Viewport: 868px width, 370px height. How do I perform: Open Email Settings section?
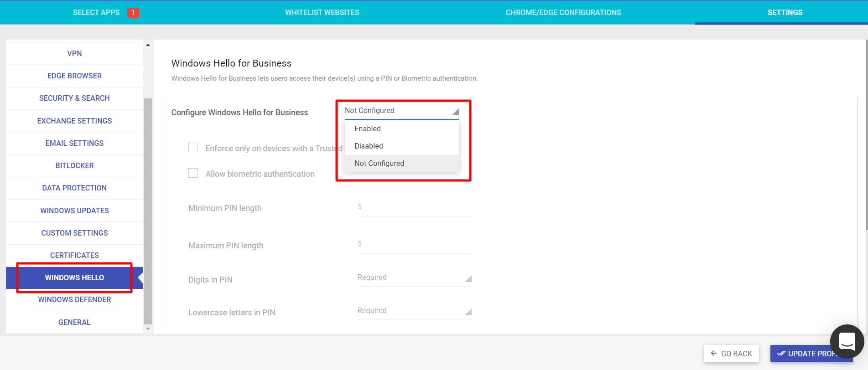[74, 143]
